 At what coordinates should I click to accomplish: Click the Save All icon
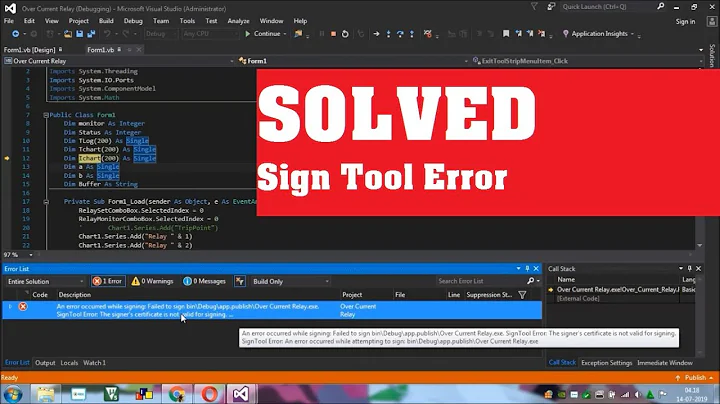click(x=91, y=34)
